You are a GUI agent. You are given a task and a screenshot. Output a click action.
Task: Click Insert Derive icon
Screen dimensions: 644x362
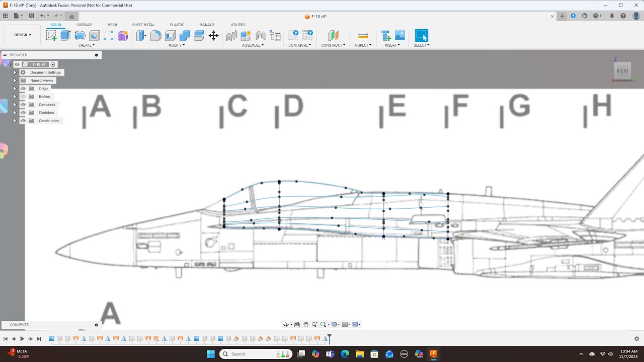pos(386,35)
